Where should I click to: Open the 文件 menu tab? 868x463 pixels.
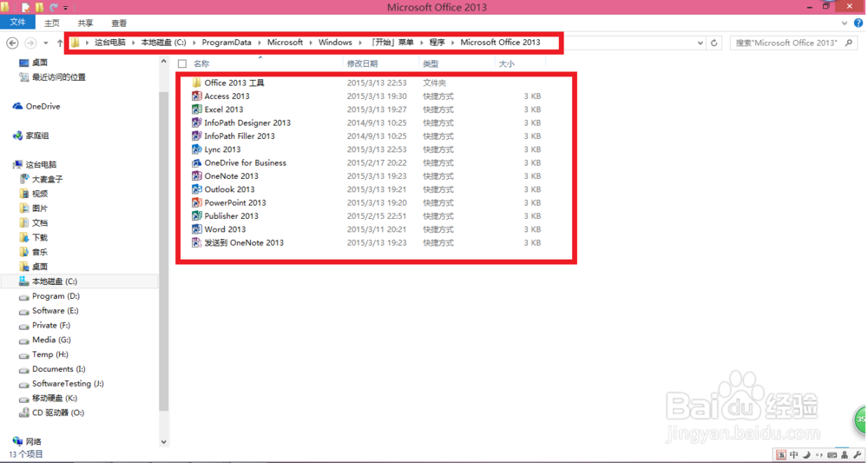click(17, 23)
